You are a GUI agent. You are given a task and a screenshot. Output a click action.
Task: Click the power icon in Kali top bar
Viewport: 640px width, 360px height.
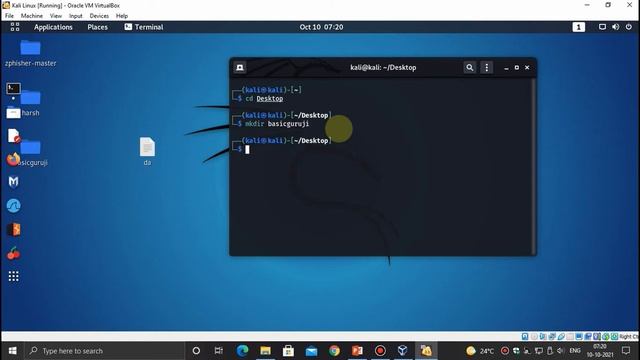click(629, 27)
